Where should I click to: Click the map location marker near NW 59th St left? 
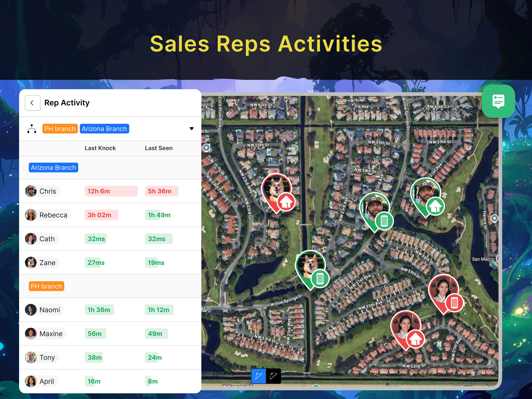coord(206,147)
